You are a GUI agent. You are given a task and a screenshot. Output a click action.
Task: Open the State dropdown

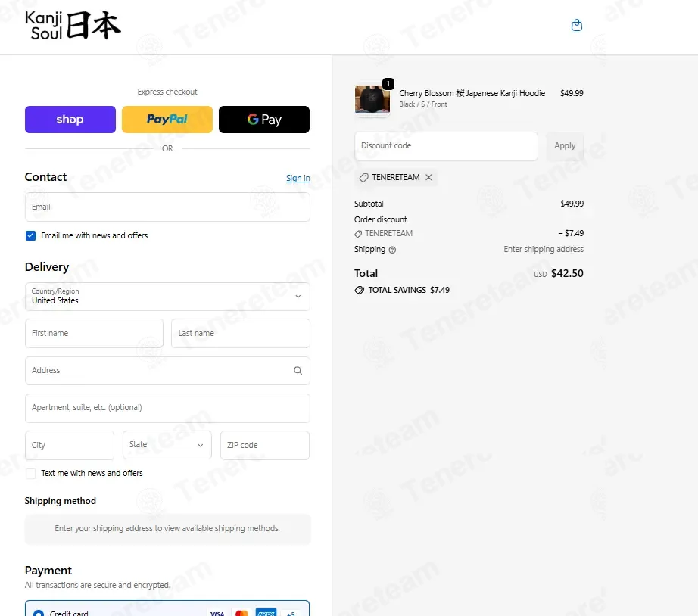[167, 445]
